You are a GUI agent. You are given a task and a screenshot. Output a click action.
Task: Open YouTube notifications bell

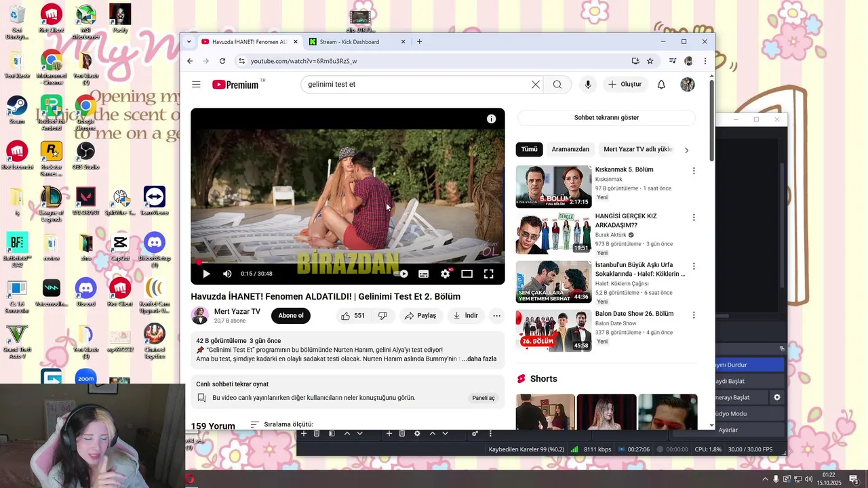pos(661,85)
